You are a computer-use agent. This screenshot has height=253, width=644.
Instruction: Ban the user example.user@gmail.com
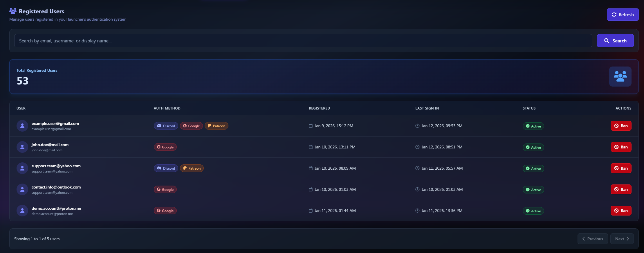pyautogui.click(x=621, y=126)
